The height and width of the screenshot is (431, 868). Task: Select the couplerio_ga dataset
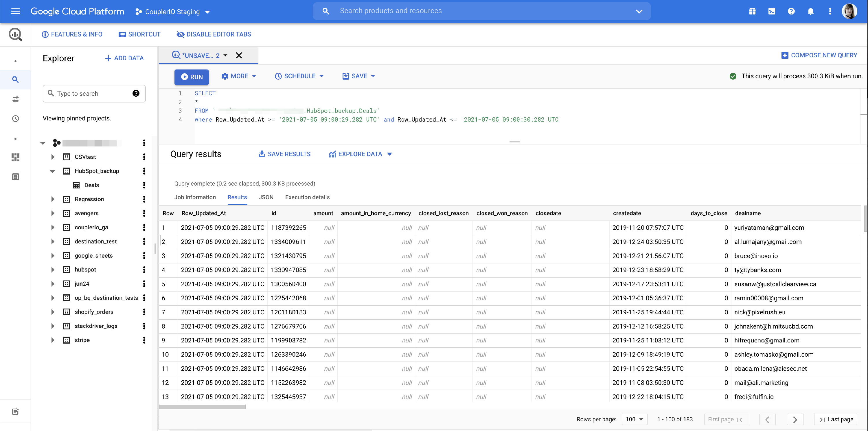tap(91, 228)
